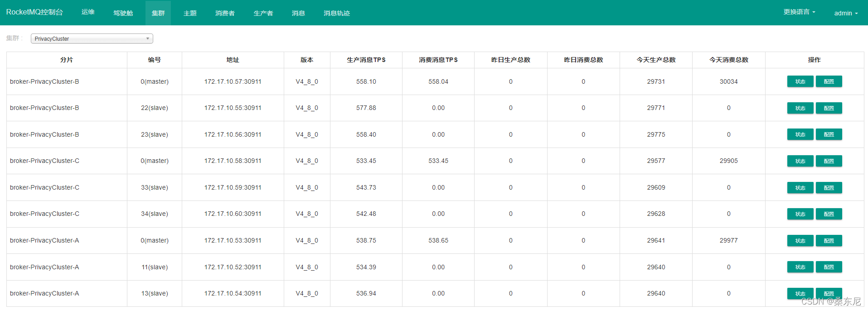Click the 编号 column header
Image resolution: width=868 pixels, height=310 pixels.
[155, 60]
